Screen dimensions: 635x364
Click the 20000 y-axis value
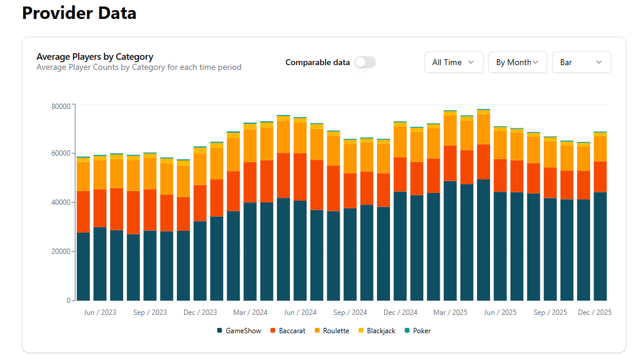(x=61, y=251)
